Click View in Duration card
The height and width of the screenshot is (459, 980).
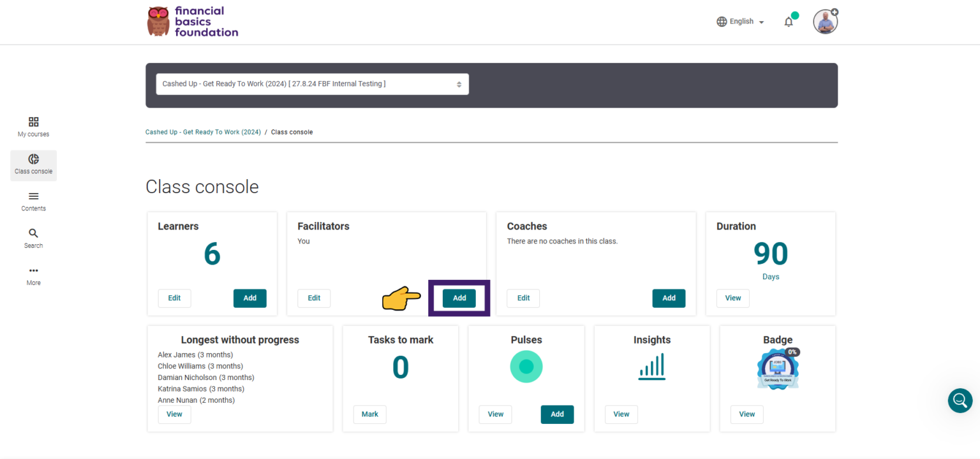733,298
